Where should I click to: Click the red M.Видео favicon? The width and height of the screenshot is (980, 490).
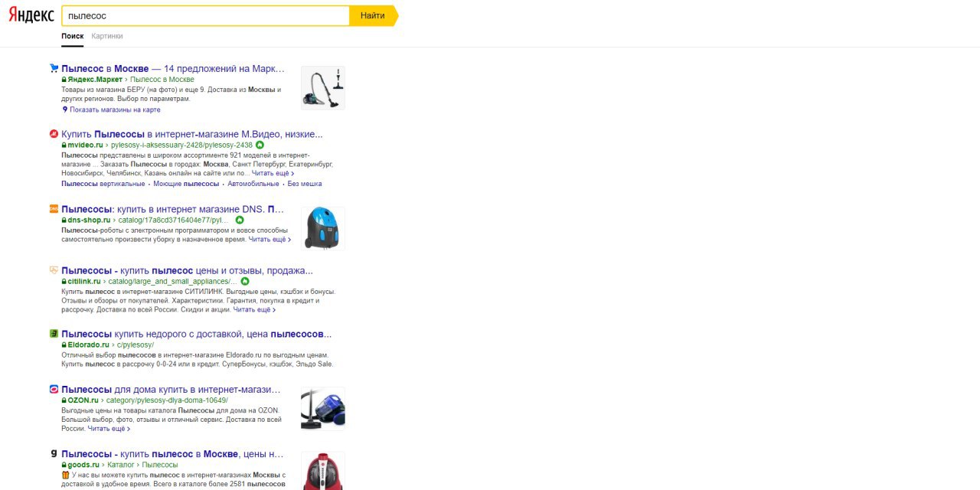54,133
